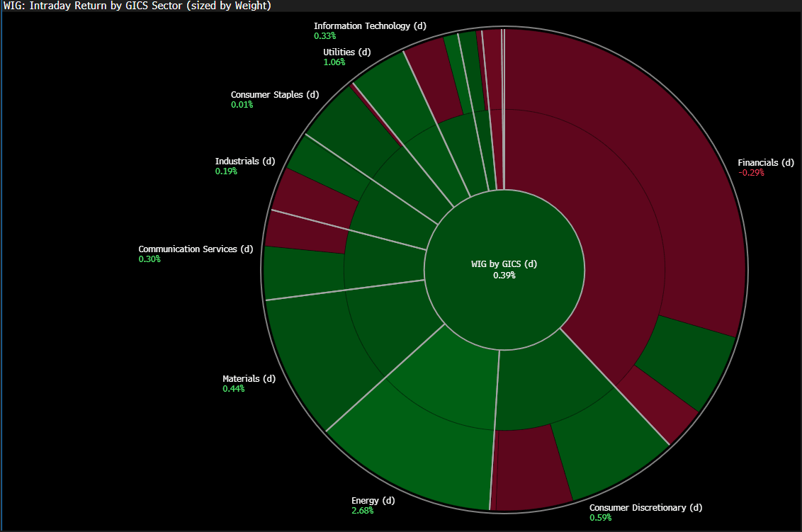Select the Consumer Discretionary label
The image size is (802, 532).
[x=645, y=507]
